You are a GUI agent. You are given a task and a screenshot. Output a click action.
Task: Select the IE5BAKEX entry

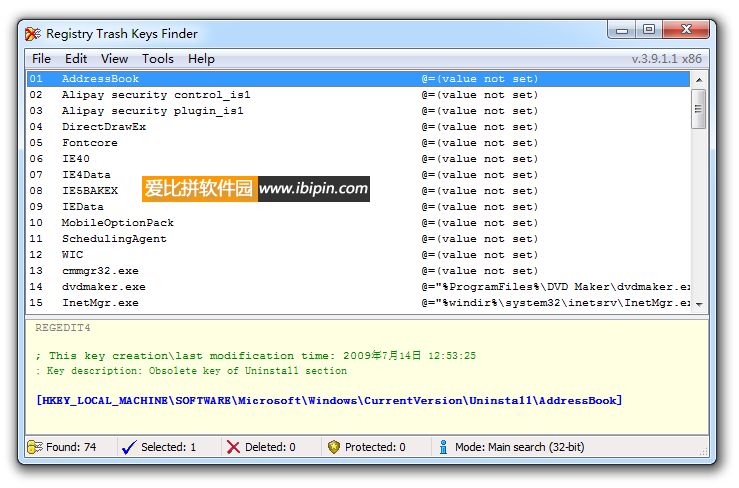[x=358, y=191]
